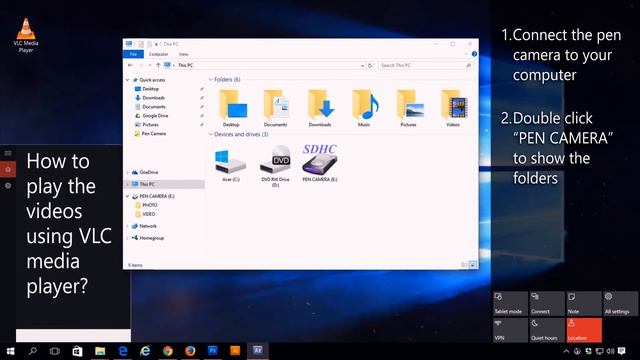This screenshot has height=360, width=640.
Task: Launch Google Chrome from taskbar
Action: tap(167, 351)
